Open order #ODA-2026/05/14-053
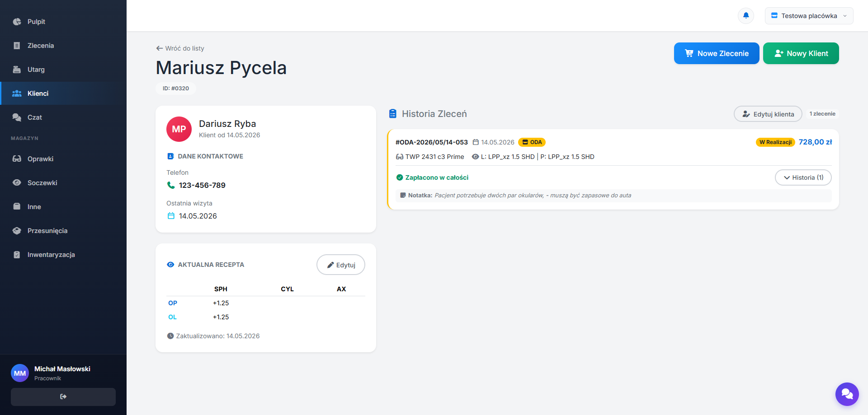 [x=432, y=142]
